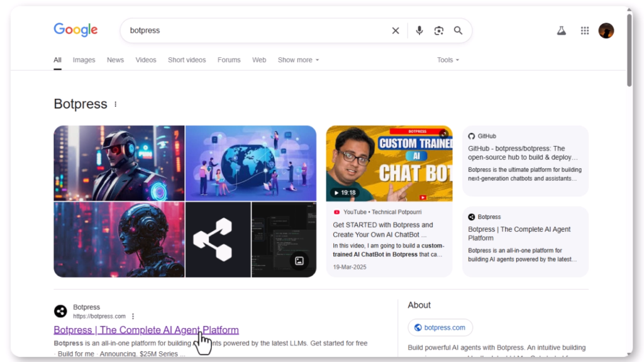
Task: Open Get STARTED with Botpress video title
Action: pos(383,230)
